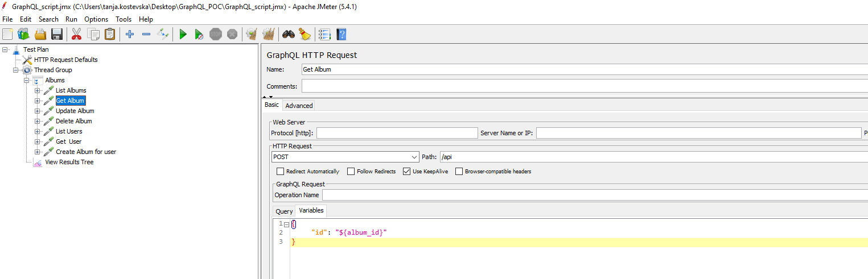868x279 pixels.
Task: Click the Copy icon in toolbar
Action: [93, 34]
